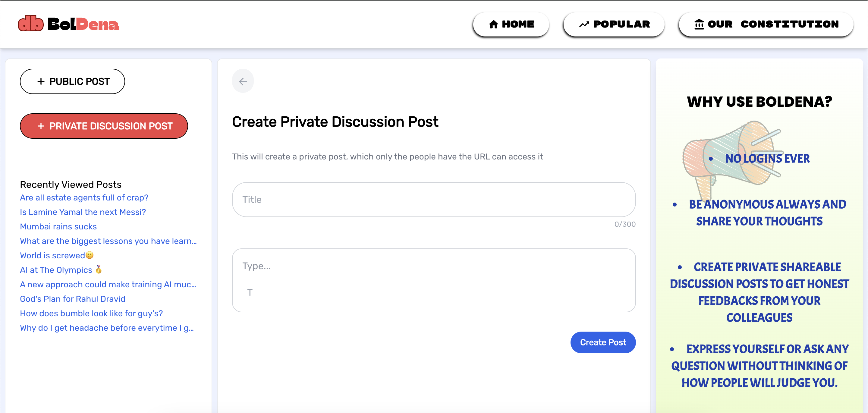The width and height of the screenshot is (868, 413).
Task: Click the 'Recently Viewed Posts' heading
Action: (x=71, y=184)
